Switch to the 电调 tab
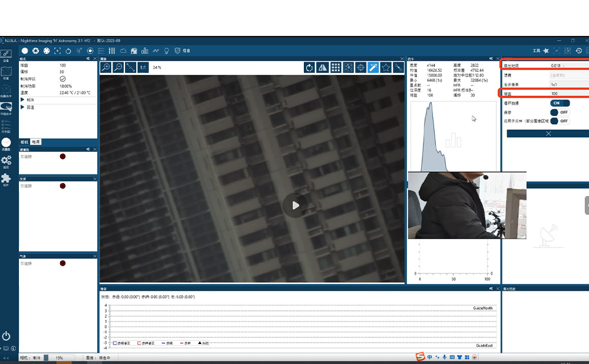The image size is (589, 364). click(x=36, y=142)
